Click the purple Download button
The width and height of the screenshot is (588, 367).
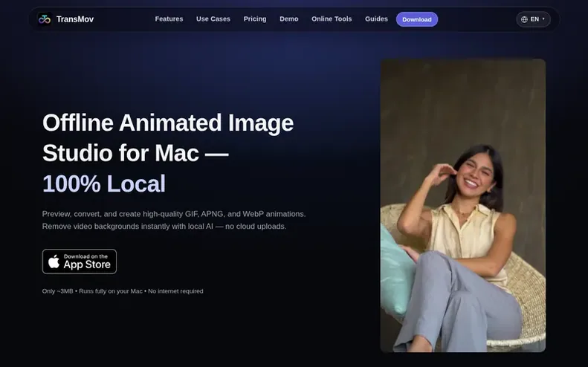pyautogui.click(x=416, y=19)
